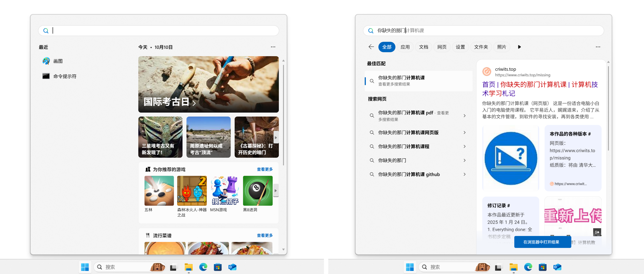Image resolution: width=644 pixels, height=274 pixels.
Task: Switch to the 应用 filter tab
Action: 405,47
